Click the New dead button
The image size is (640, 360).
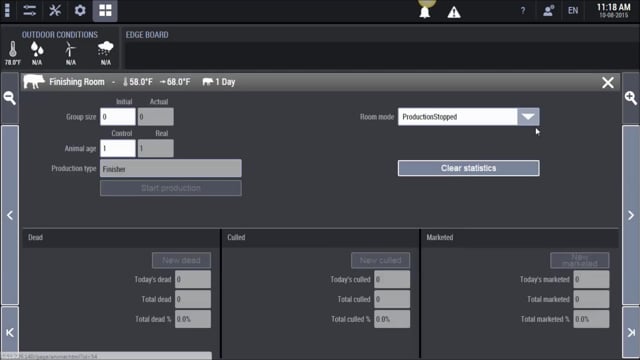coord(181,260)
